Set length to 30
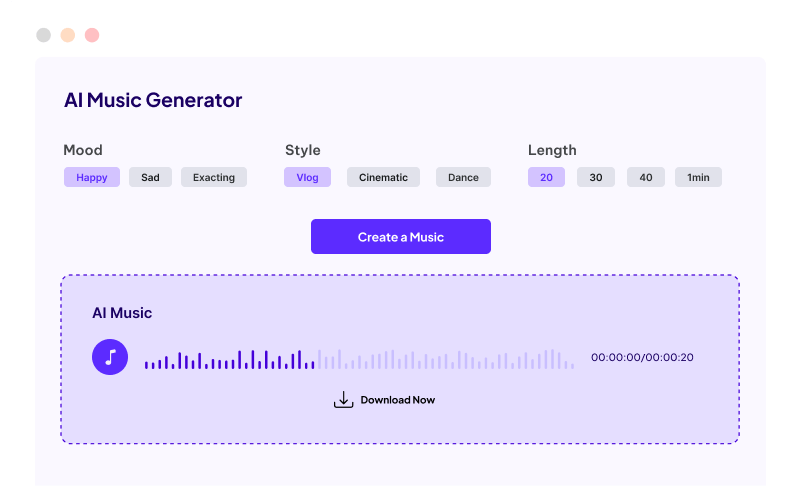800x486 pixels. click(596, 178)
